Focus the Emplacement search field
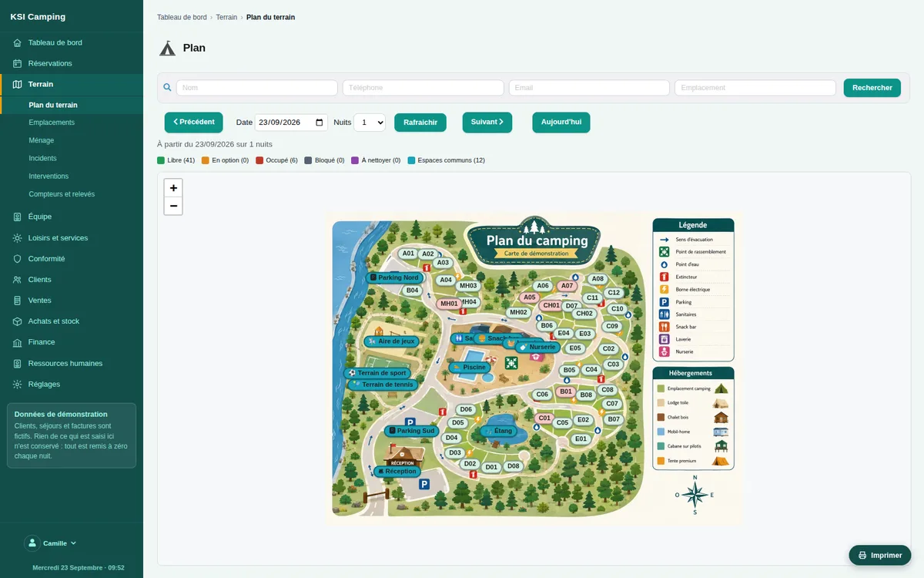 (755, 88)
